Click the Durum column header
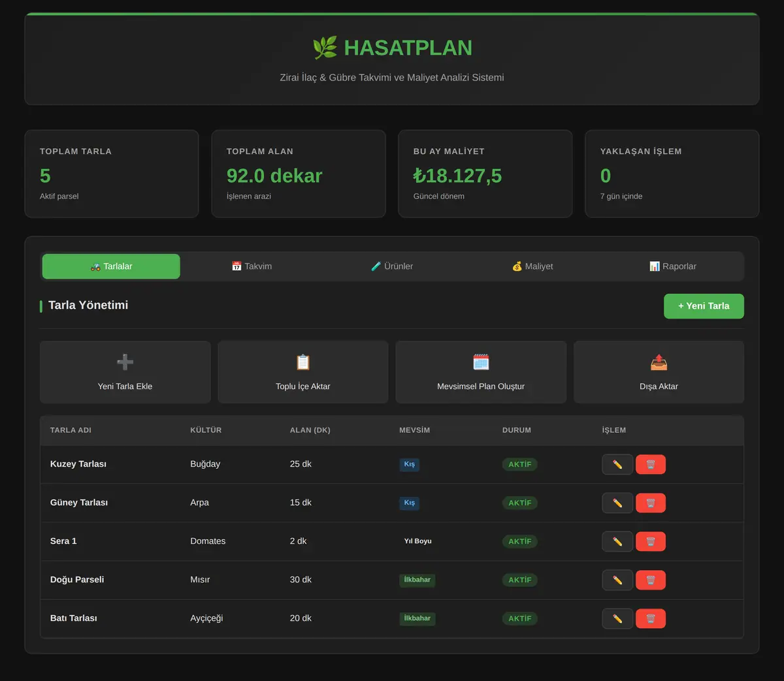The image size is (784, 681). tap(517, 430)
